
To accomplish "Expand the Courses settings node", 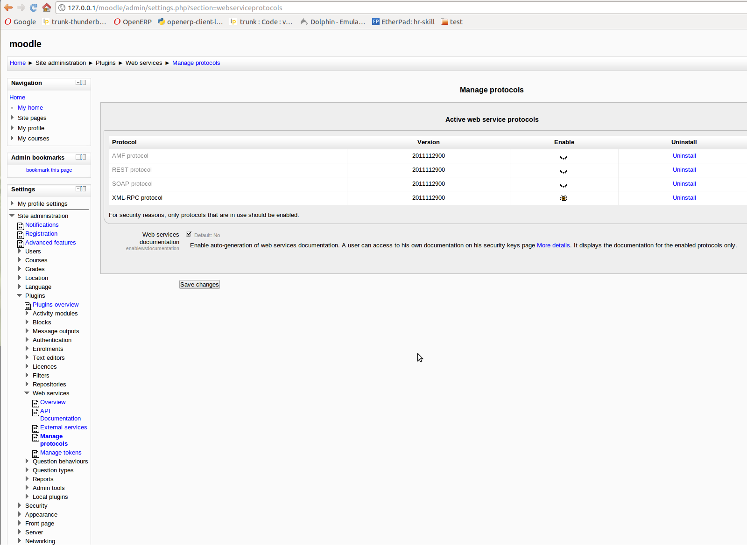I will 20,260.
